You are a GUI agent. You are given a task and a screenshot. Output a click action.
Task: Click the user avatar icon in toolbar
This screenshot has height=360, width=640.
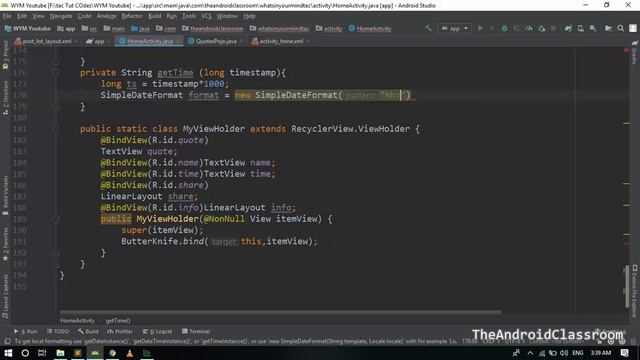633,28
